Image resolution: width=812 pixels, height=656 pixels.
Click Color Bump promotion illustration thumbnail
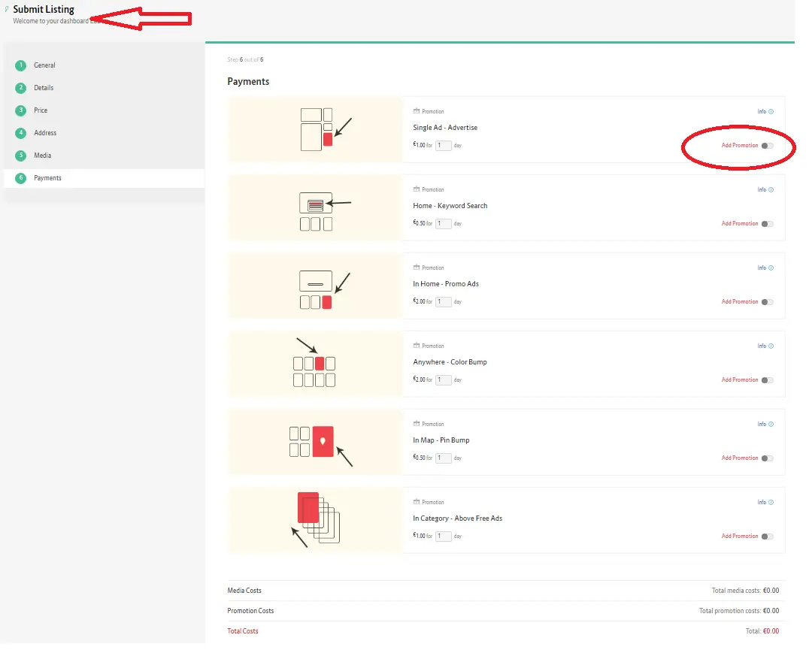314,364
